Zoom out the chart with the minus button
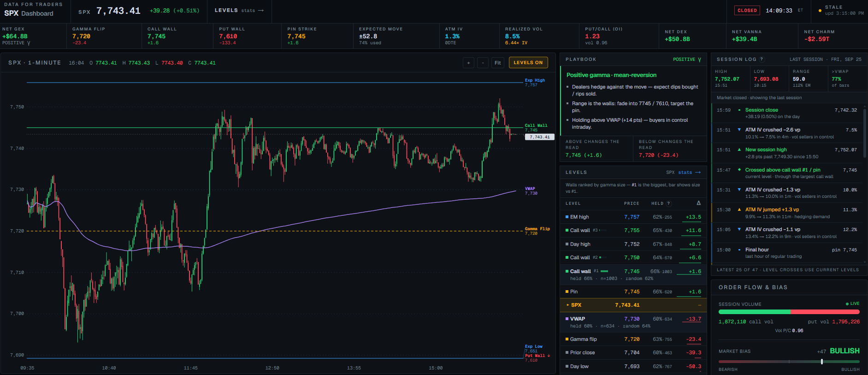Viewport: 868px width, 375px height. point(483,63)
